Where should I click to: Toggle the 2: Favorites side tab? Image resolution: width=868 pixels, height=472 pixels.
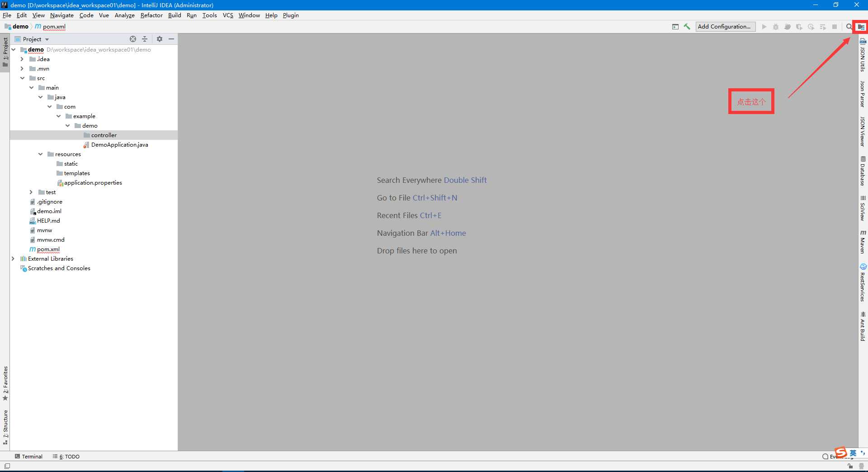pos(5,383)
